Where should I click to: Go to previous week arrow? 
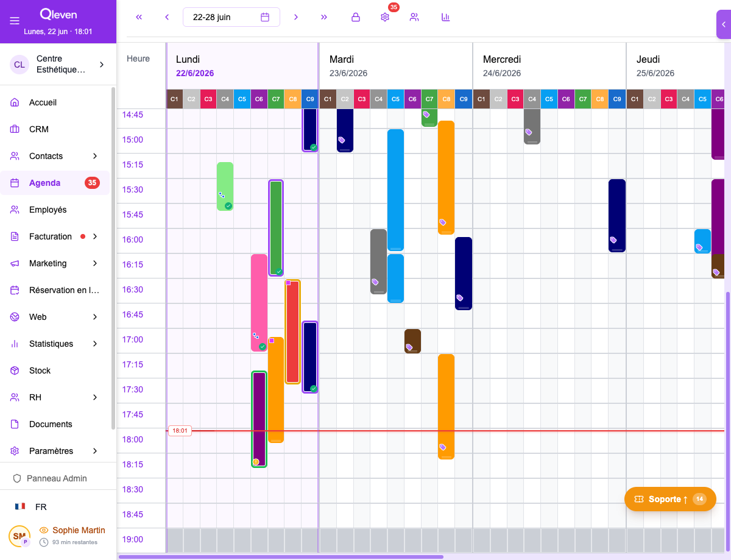point(167,17)
